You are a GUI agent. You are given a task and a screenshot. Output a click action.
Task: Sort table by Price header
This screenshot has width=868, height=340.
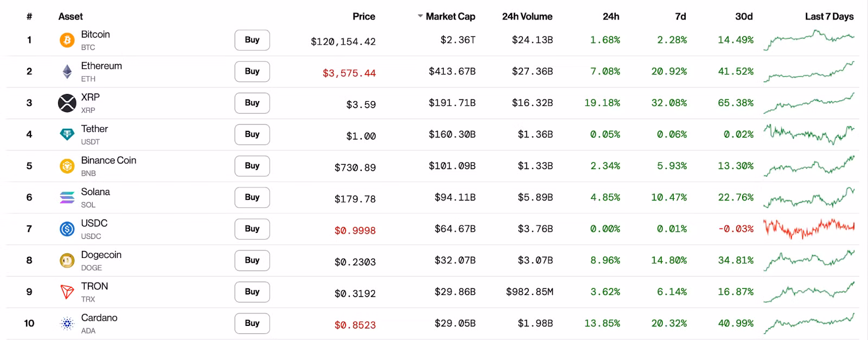[x=363, y=16]
